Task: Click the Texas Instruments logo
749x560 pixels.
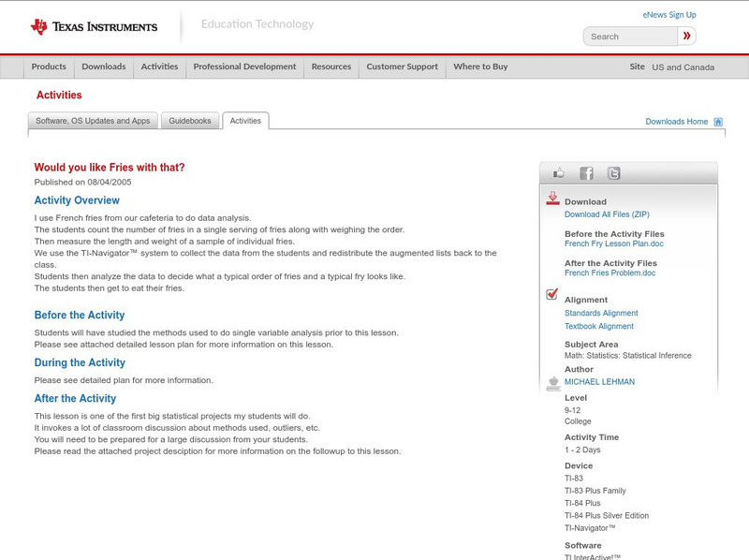Action: point(94,26)
